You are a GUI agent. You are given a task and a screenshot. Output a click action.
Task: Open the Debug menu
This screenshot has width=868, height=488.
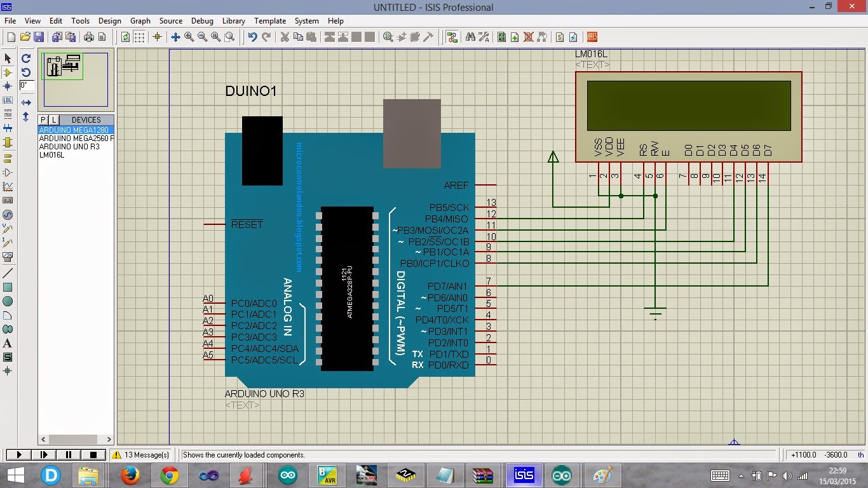[202, 20]
